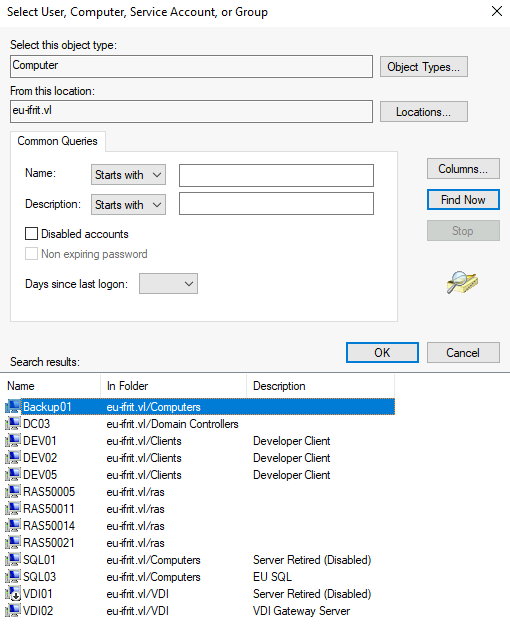
Task: Open the Name 'Starts with' dropdown
Action: pyautogui.click(x=128, y=175)
